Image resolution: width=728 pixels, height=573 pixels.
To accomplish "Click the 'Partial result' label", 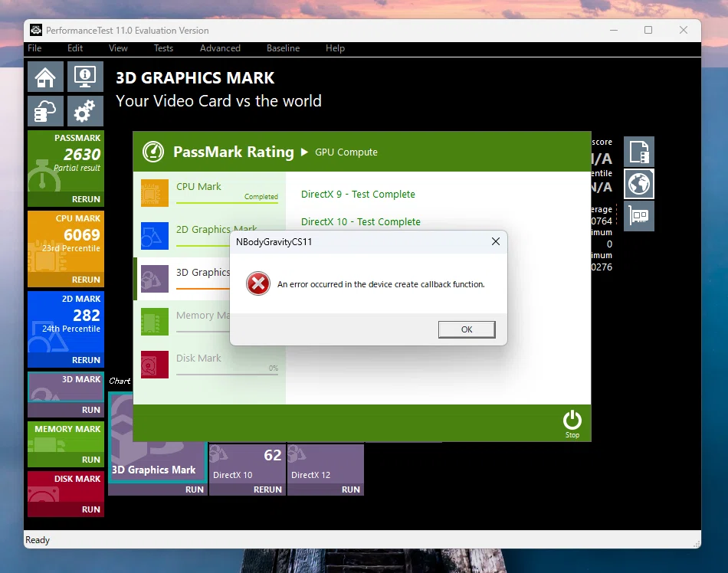I will click(x=77, y=168).
